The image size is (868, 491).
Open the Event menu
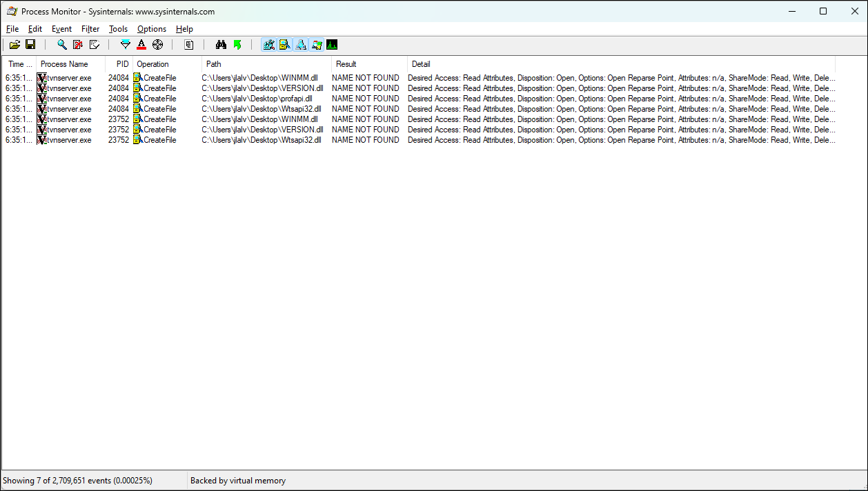click(x=61, y=29)
